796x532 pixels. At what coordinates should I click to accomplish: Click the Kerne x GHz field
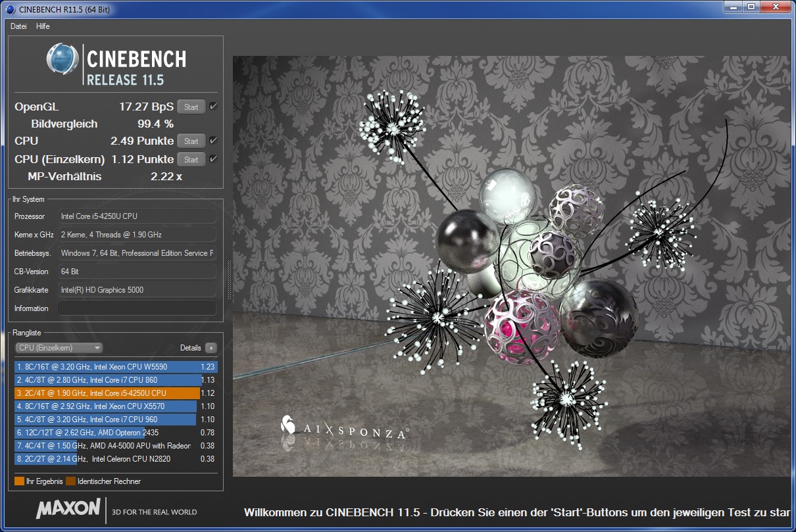pyautogui.click(x=137, y=235)
